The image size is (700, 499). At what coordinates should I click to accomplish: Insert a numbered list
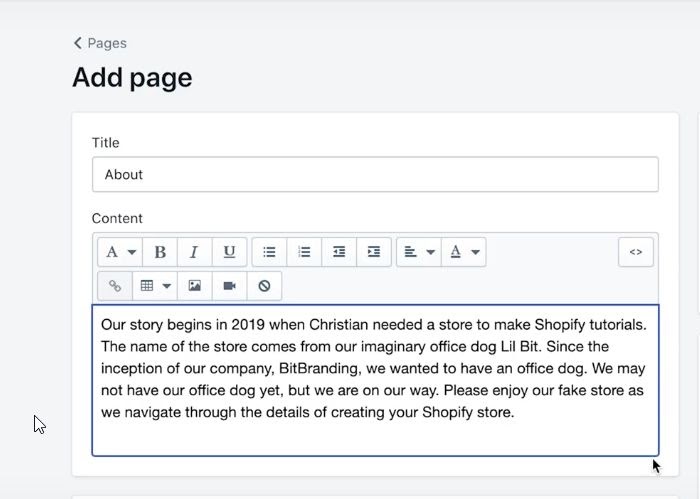(x=304, y=252)
